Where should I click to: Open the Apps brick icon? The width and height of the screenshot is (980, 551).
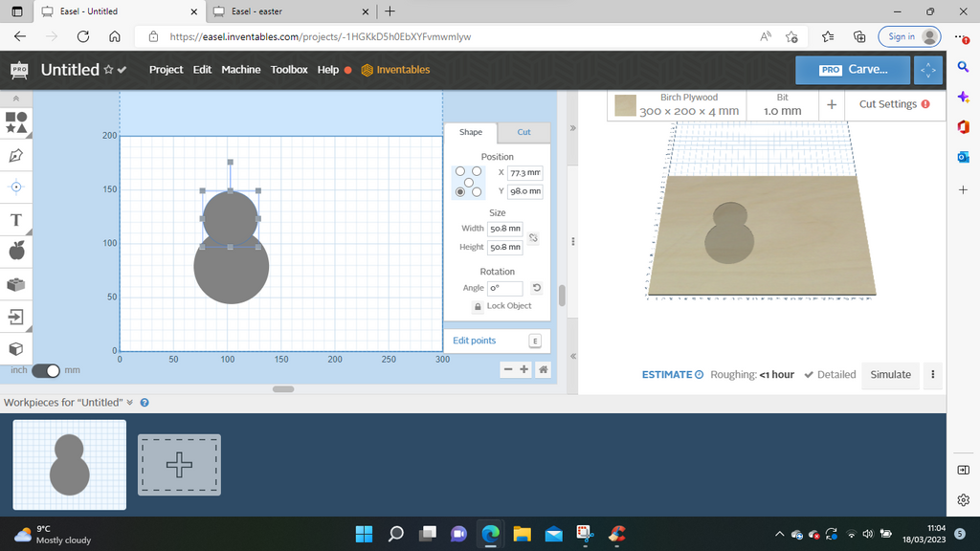16,284
